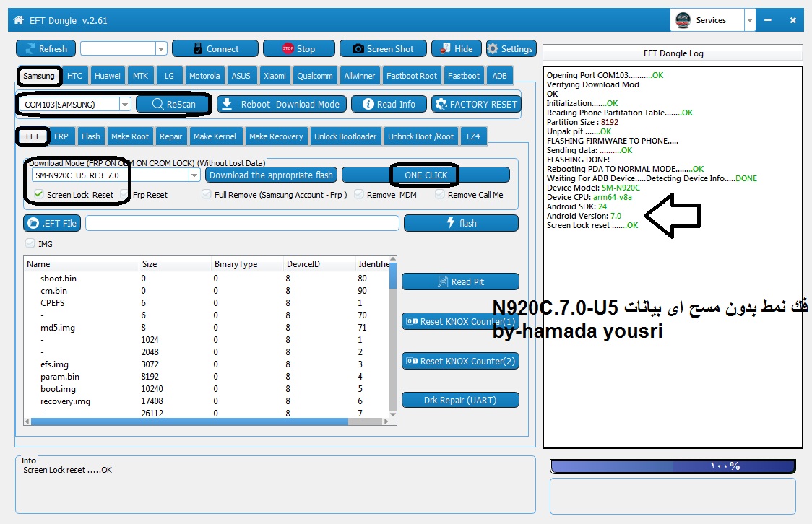Image resolution: width=812 pixels, height=524 pixels.
Task: Take a Screen Shot with camera button
Action: 383,48
